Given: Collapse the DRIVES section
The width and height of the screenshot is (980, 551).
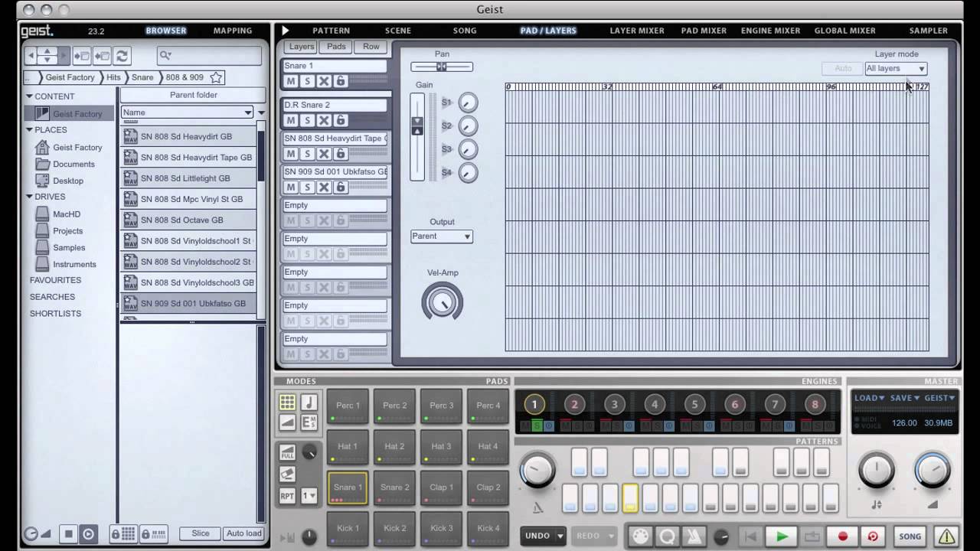Looking at the screenshot, I should [x=30, y=197].
